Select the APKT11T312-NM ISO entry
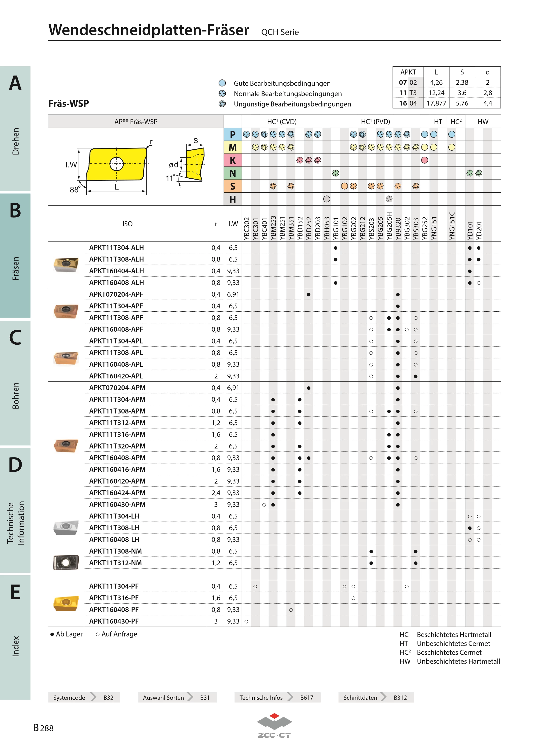This screenshot has height=756, width=534. click(116, 563)
